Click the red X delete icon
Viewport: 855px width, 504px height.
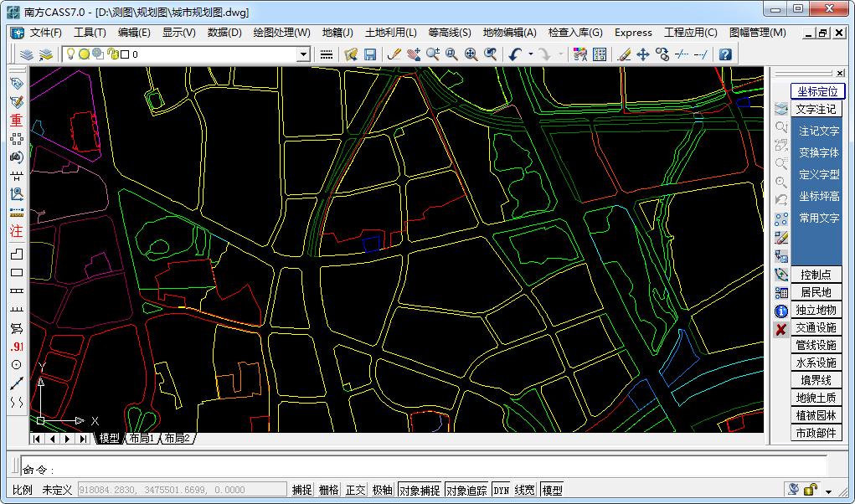pyautogui.click(x=780, y=329)
